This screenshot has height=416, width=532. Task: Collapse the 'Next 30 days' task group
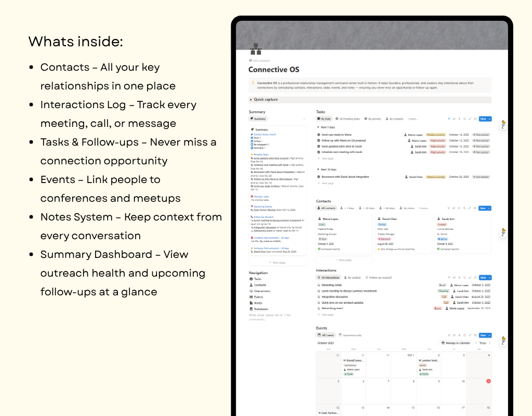pyautogui.click(x=318, y=170)
